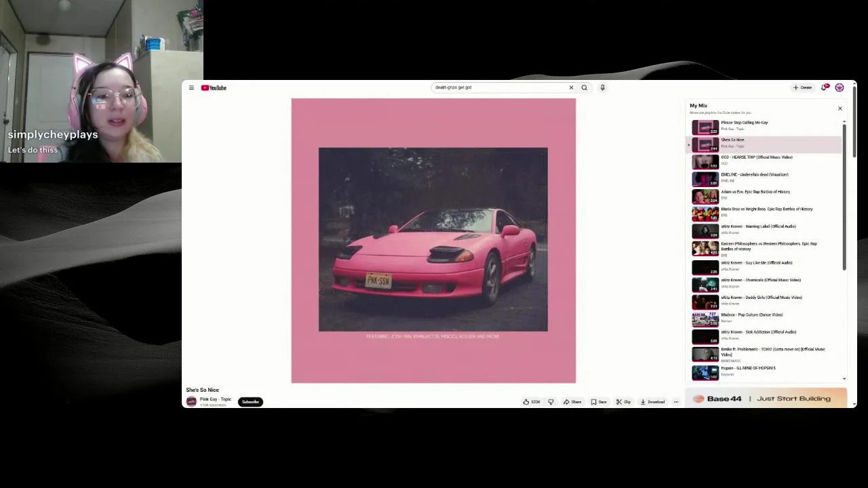Save the video to a playlist
Image resolution: width=868 pixels, height=488 pixels.
(x=599, y=402)
